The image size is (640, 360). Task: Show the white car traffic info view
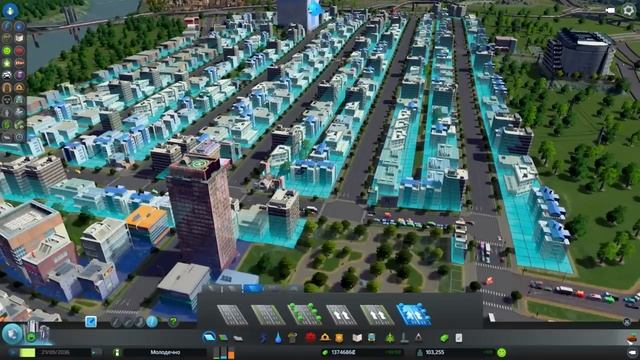coord(7,75)
